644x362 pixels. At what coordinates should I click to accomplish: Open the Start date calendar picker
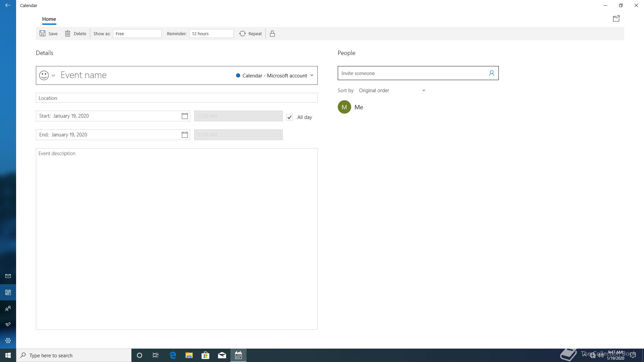pos(185,116)
